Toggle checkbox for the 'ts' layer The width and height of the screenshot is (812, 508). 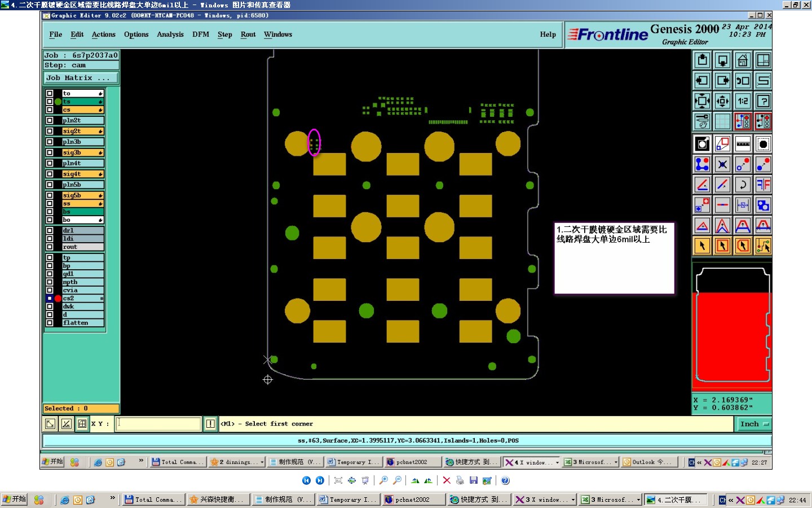point(50,102)
